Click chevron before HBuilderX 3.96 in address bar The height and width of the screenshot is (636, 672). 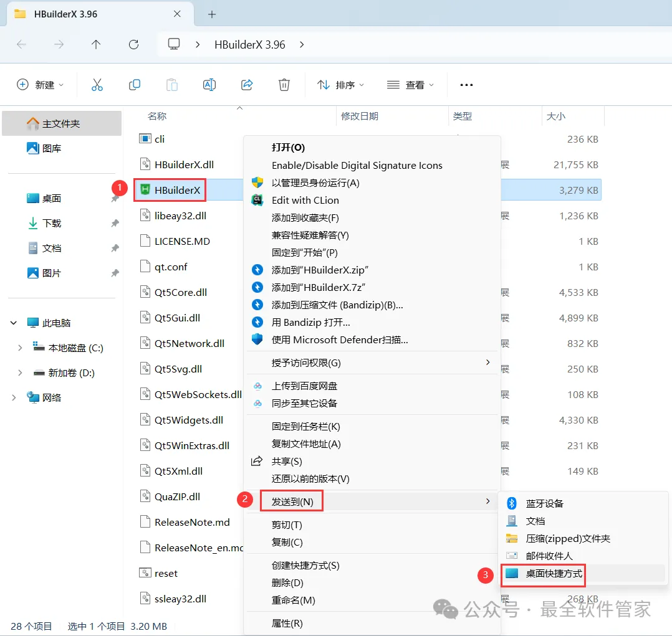198,45
